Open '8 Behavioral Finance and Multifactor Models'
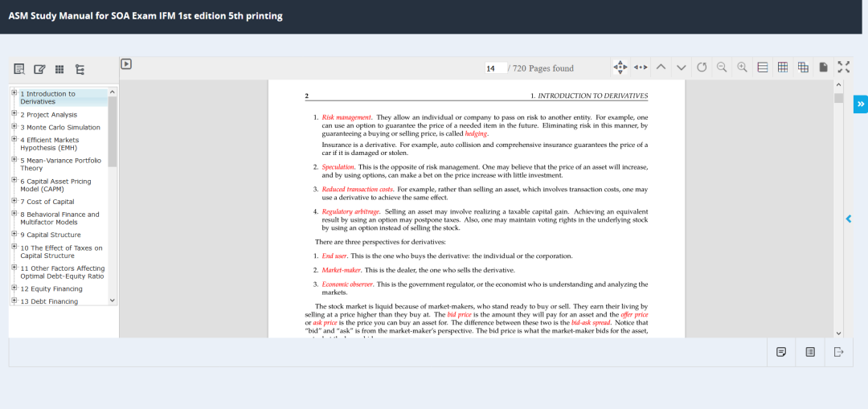This screenshot has width=868, height=409. [x=59, y=218]
